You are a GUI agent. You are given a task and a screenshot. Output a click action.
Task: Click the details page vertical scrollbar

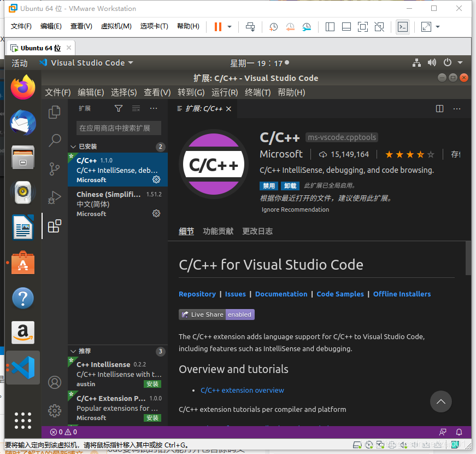coord(468,258)
